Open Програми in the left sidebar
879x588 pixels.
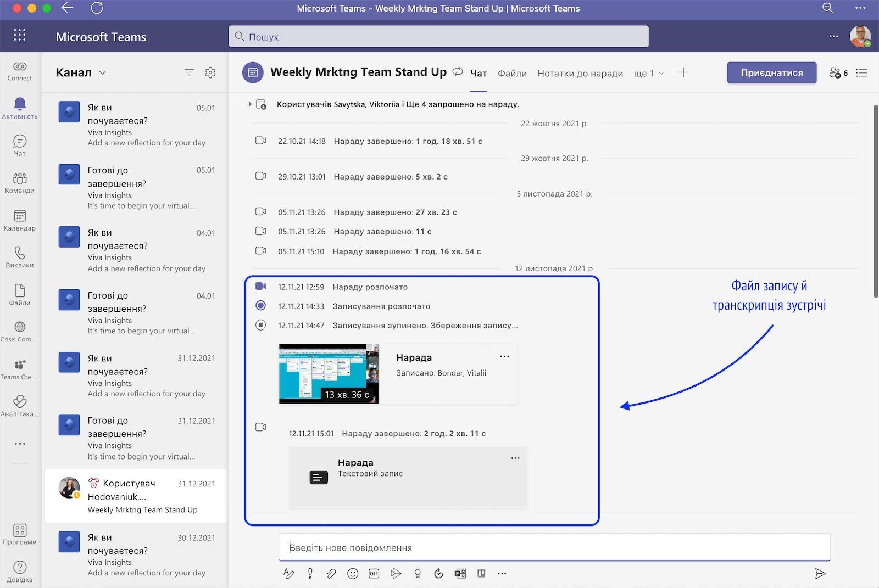coord(20,534)
